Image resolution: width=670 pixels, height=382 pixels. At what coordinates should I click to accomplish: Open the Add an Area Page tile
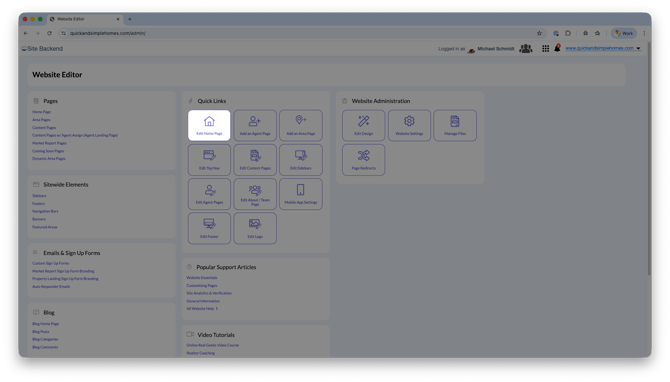coord(301,125)
